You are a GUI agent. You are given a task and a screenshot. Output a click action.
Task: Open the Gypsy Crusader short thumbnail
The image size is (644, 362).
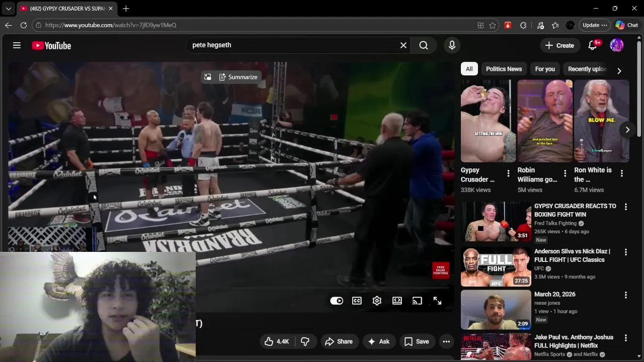coord(489,121)
